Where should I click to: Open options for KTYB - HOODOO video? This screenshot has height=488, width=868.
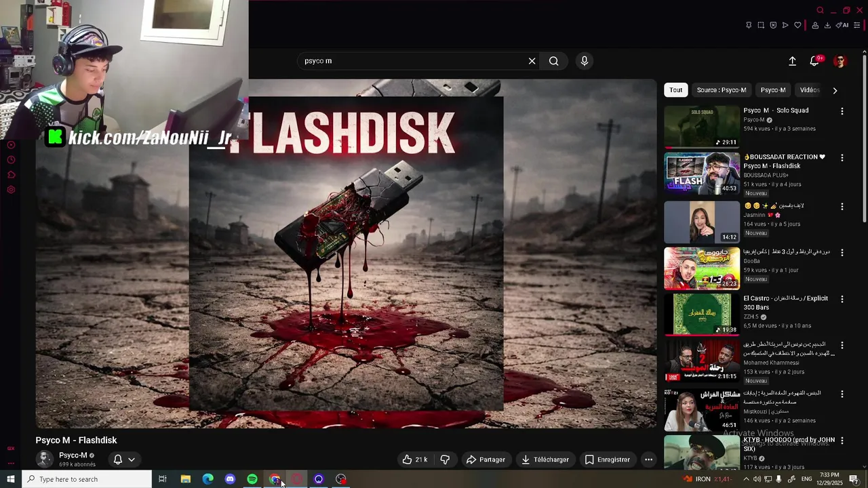842,441
